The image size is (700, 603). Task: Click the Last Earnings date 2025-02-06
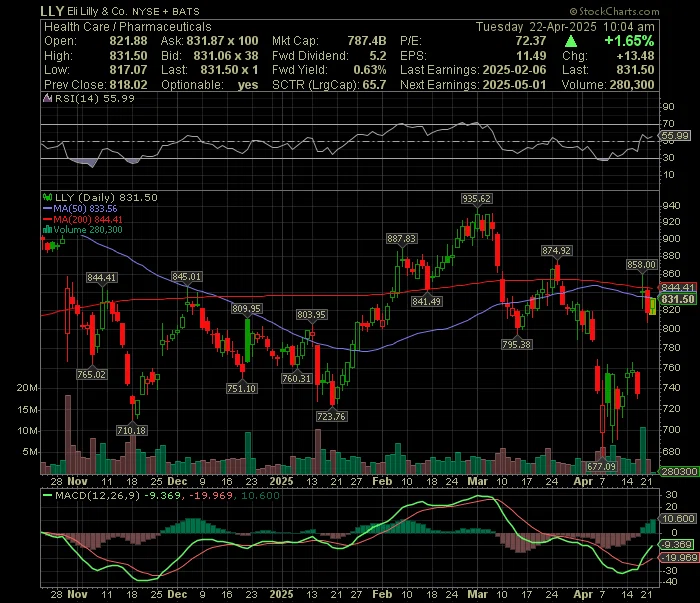tap(514, 70)
